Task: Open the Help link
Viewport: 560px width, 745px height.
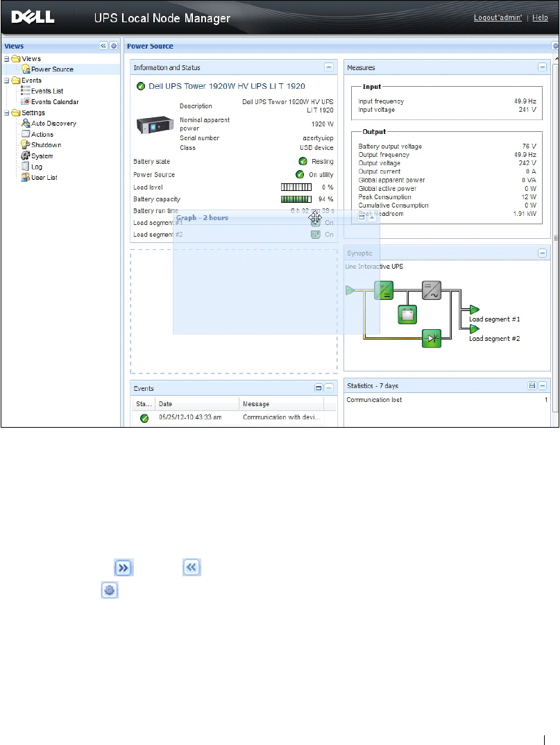Action: [x=540, y=17]
